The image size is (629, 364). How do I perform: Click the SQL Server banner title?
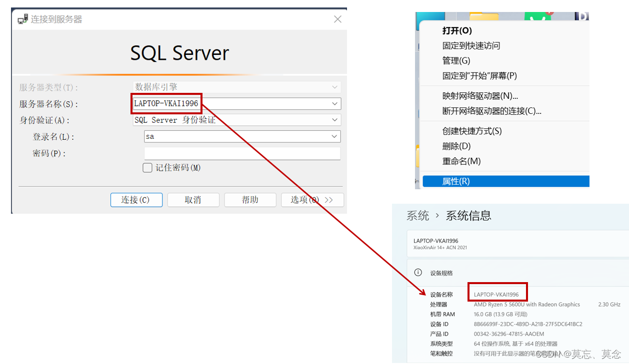(x=179, y=53)
